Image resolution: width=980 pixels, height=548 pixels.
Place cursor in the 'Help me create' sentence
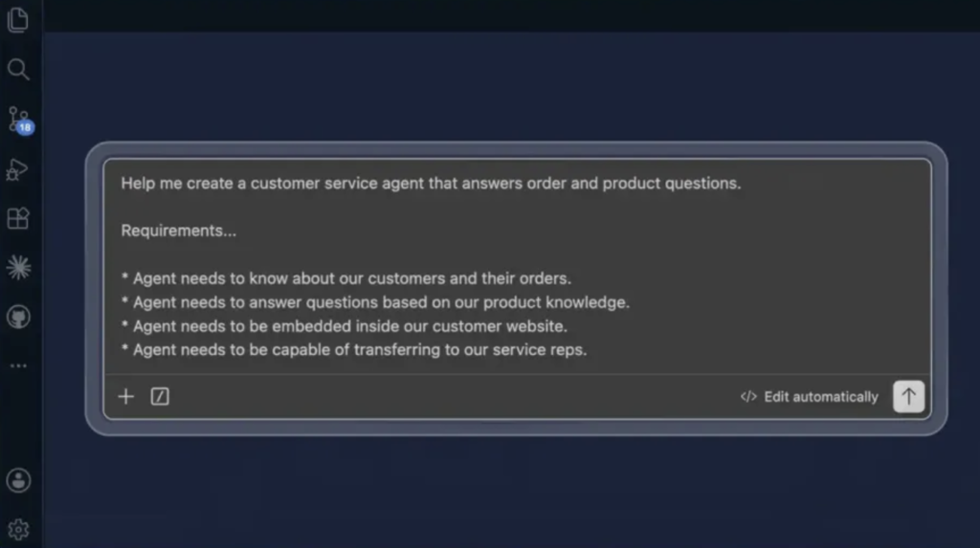(x=431, y=183)
